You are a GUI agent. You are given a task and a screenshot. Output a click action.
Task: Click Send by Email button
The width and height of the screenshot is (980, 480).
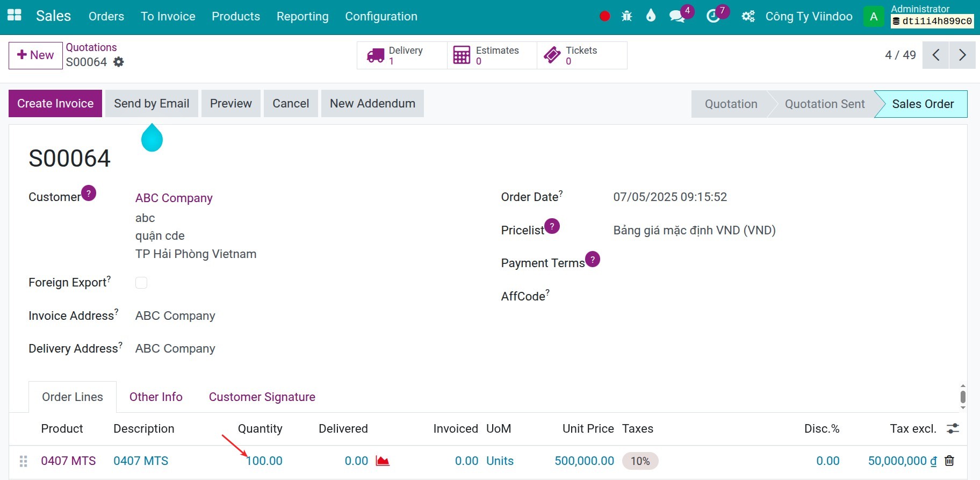(x=152, y=104)
